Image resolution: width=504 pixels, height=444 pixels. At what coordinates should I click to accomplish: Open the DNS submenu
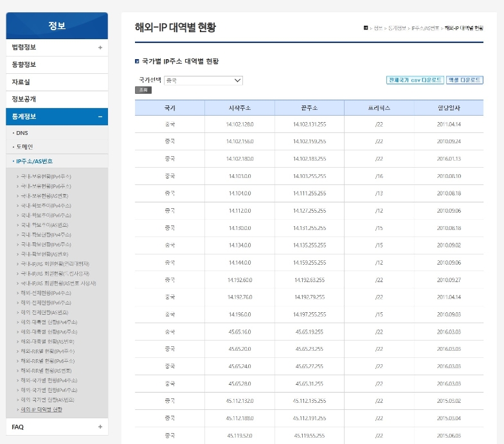pos(22,133)
